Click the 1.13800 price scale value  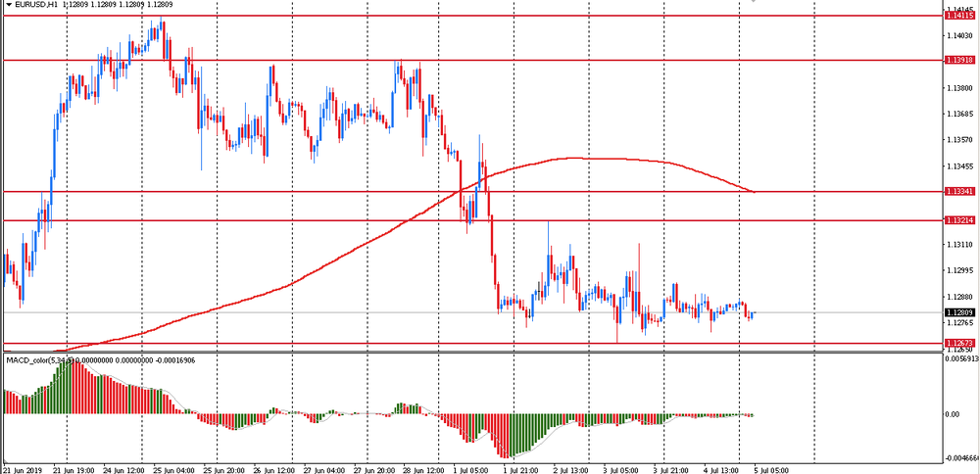[961, 88]
